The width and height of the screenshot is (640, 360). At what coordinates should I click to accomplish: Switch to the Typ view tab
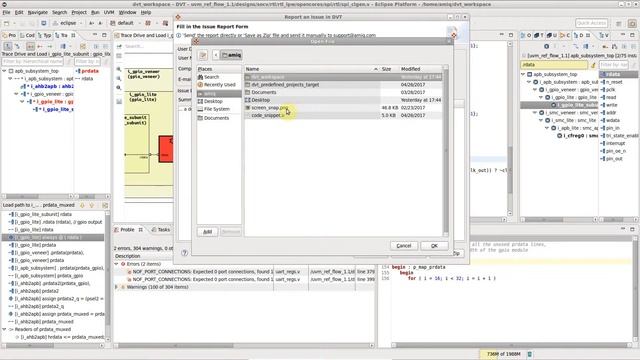pos(44,36)
